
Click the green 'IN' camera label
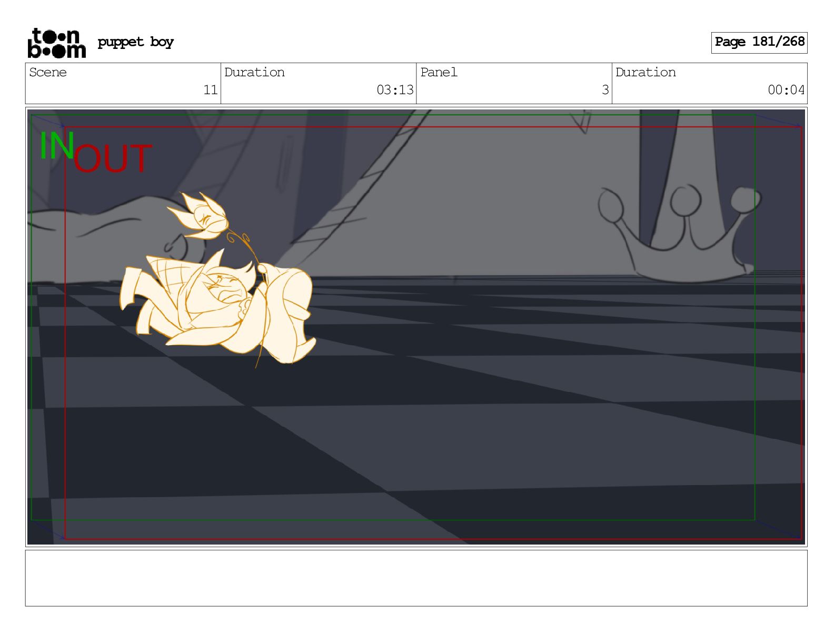click(x=57, y=146)
